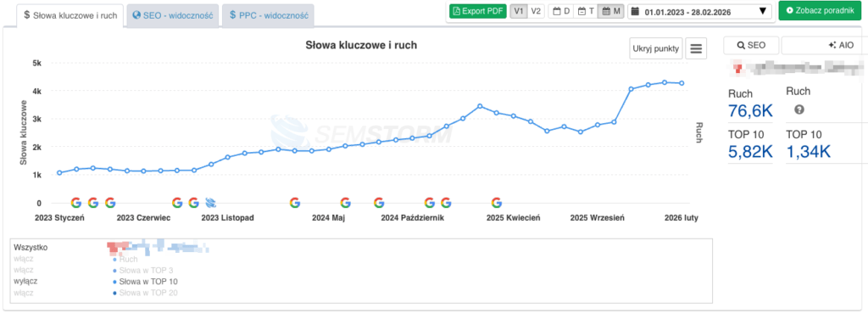The height and width of the screenshot is (314, 868).
Task: Export the report with Export PDF
Action: pos(478,11)
